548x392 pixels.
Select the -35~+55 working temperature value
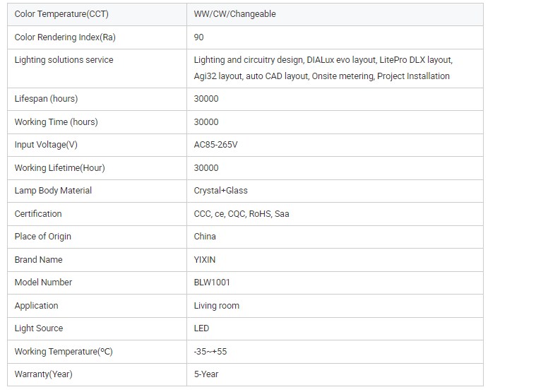tap(210, 352)
